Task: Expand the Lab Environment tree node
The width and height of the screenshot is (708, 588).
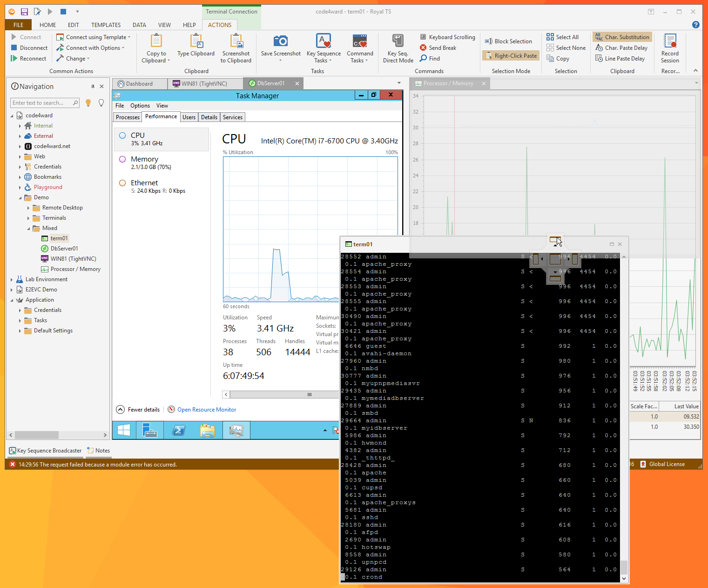Action: coord(12,280)
